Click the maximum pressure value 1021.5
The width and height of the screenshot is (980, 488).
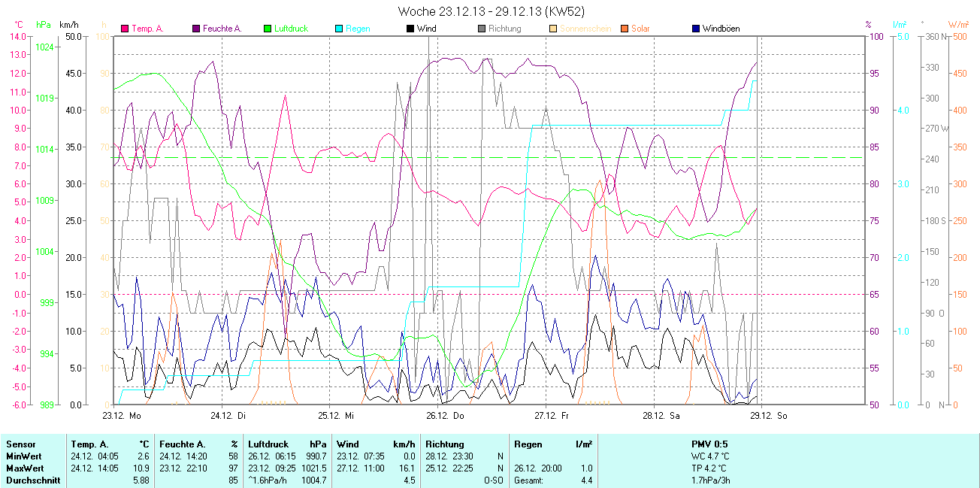(313, 468)
